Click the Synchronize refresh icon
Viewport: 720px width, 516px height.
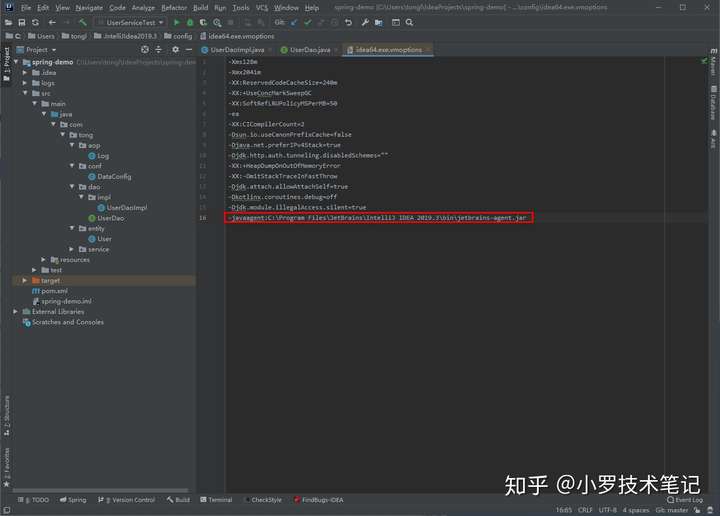[35, 22]
